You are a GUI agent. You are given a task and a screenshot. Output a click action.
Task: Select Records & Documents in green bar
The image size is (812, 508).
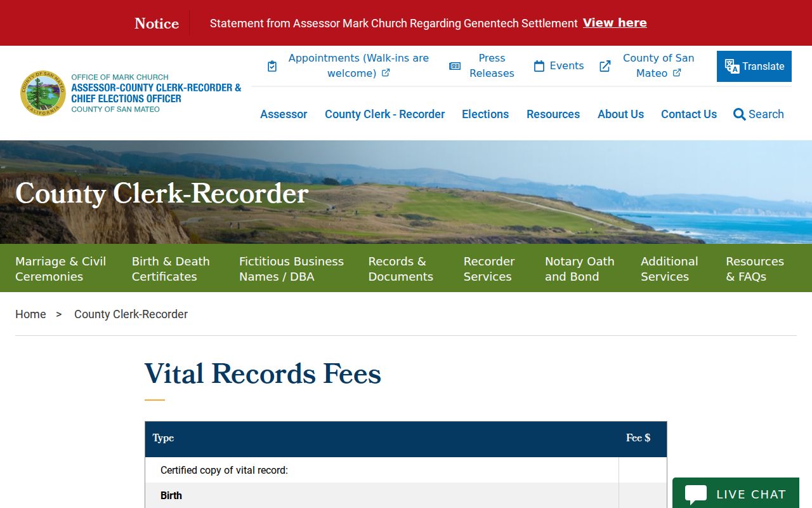[401, 269]
